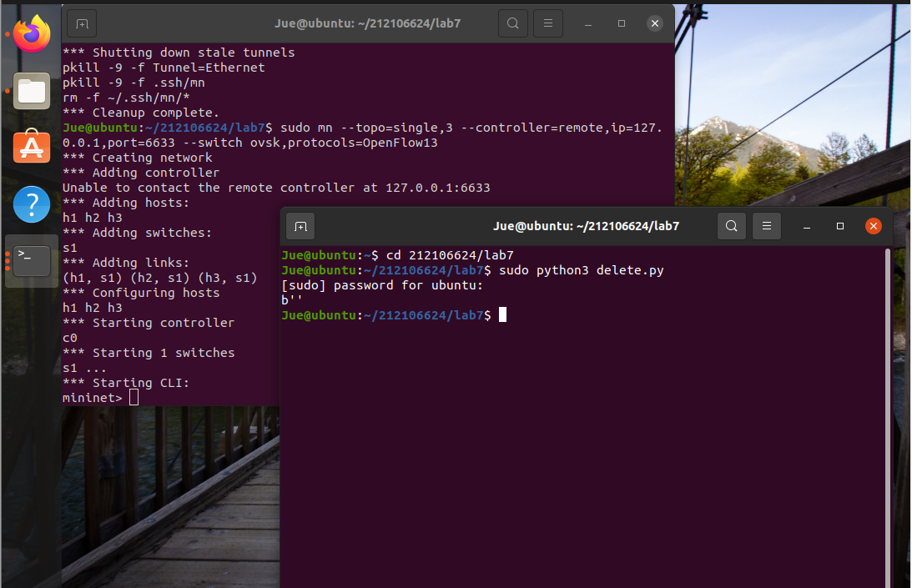Click the Terminal icon in the dock
912x588 pixels.
[32, 260]
